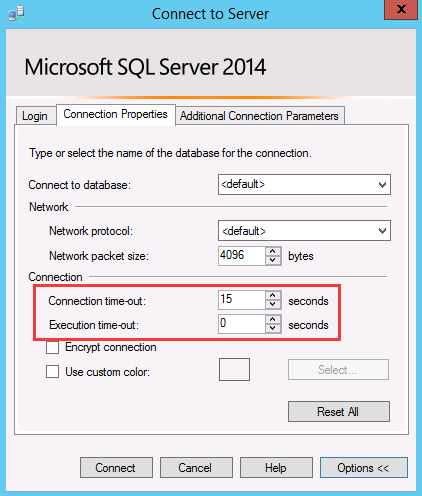Click the Connect to database label
This screenshot has width=422, height=496.
(79, 185)
